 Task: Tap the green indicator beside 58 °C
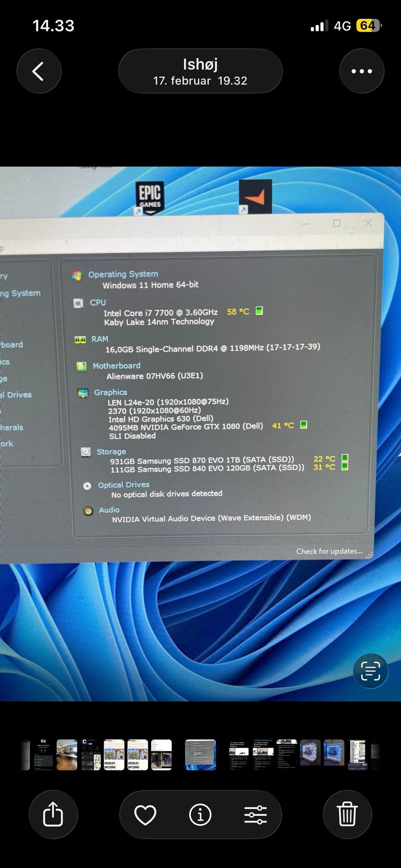[259, 311]
